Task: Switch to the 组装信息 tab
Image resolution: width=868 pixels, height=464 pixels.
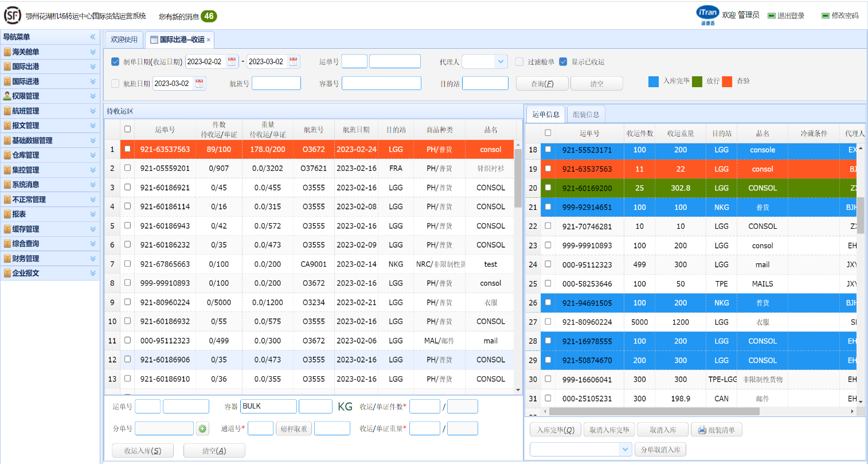Action: (585, 114)
